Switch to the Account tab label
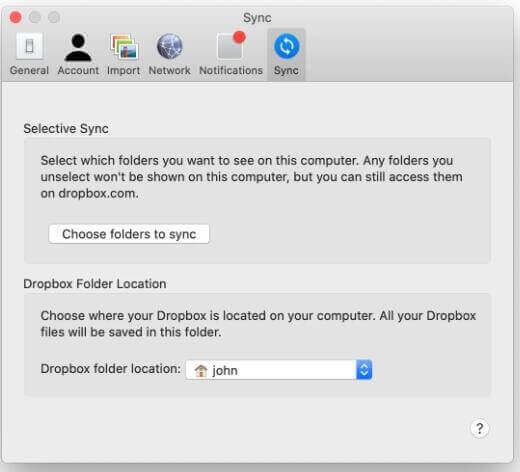 [x=78, y=71]
